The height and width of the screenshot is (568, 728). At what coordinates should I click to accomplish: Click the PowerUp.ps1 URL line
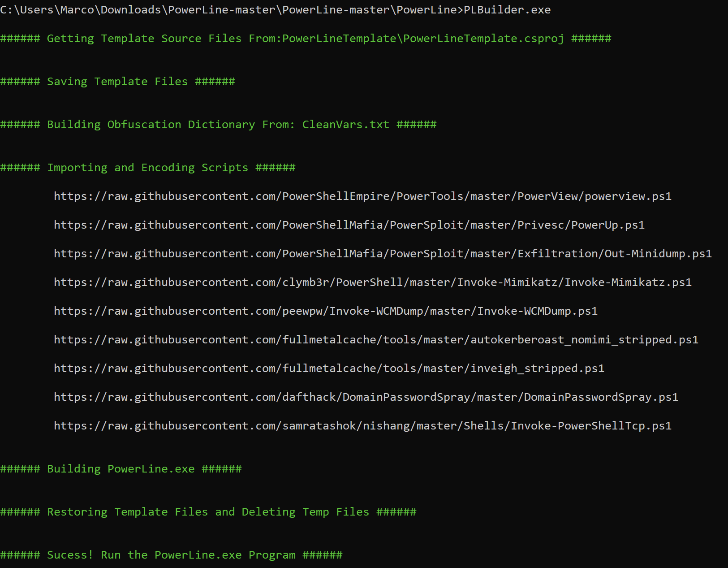(349, 225)
